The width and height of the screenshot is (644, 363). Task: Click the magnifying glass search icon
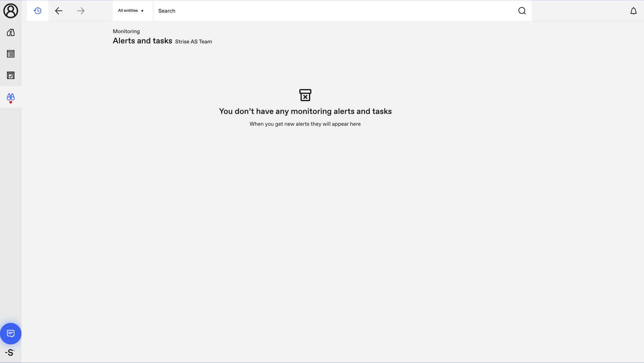click(x=522, y=11)
